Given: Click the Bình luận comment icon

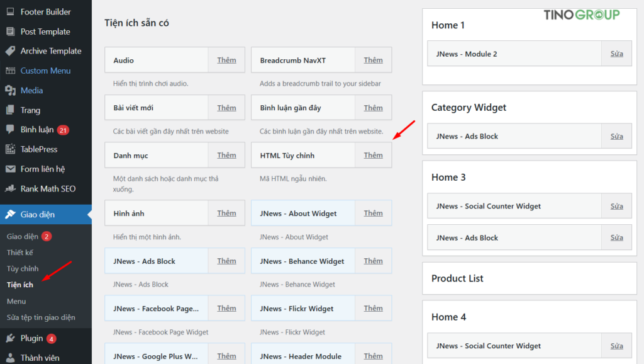Looking at the screenshot, I should tap(10, 130).
